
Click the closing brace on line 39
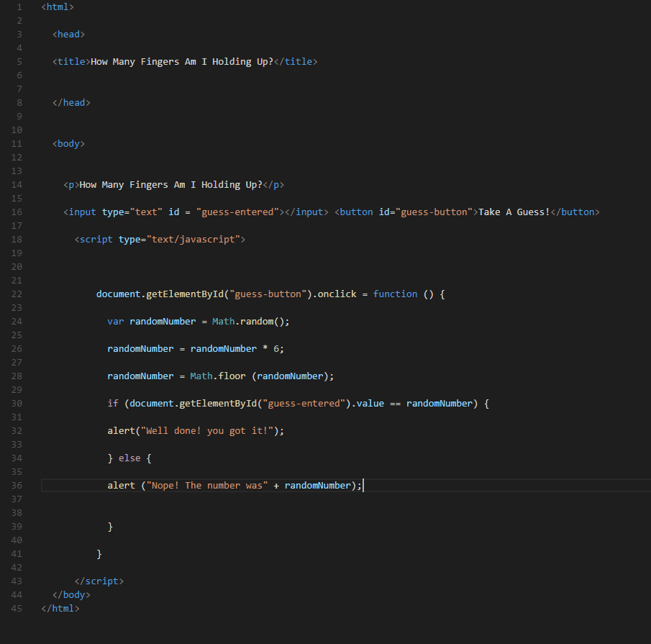pos(110,527)
